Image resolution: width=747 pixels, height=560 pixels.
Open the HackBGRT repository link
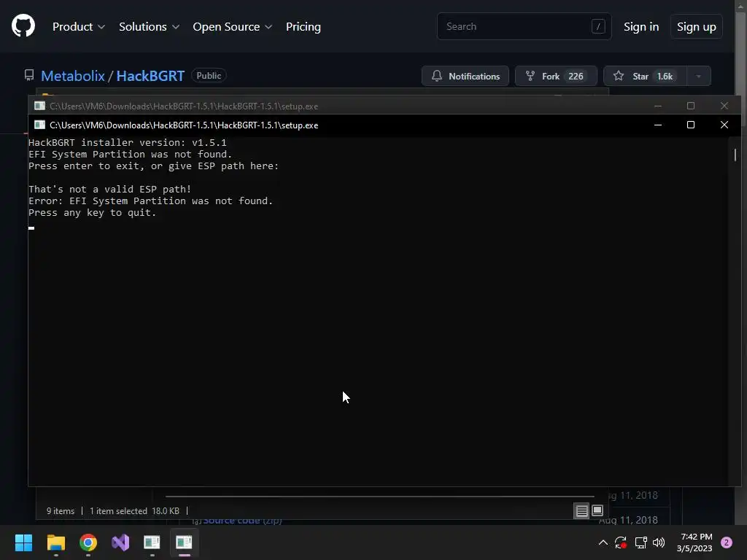[150, 76]
